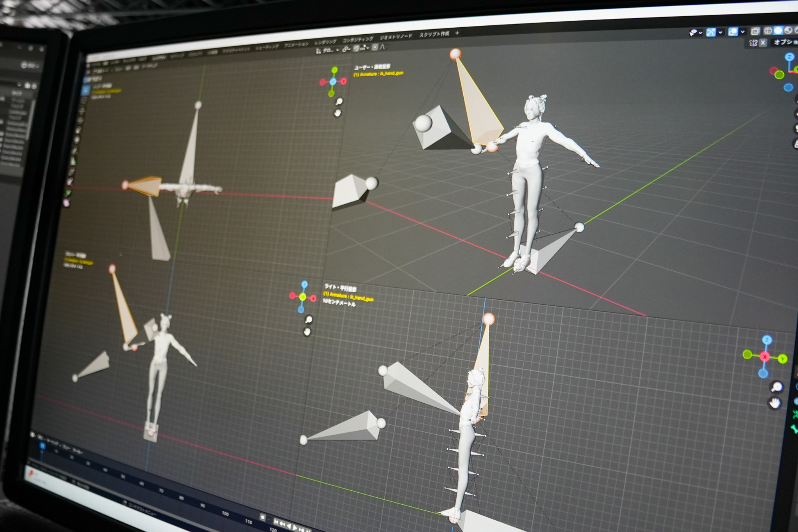Viewport: 798px width, 532px height.
Task: Expand the overlays dropdown arrow
Action: [x=743, y=32]
